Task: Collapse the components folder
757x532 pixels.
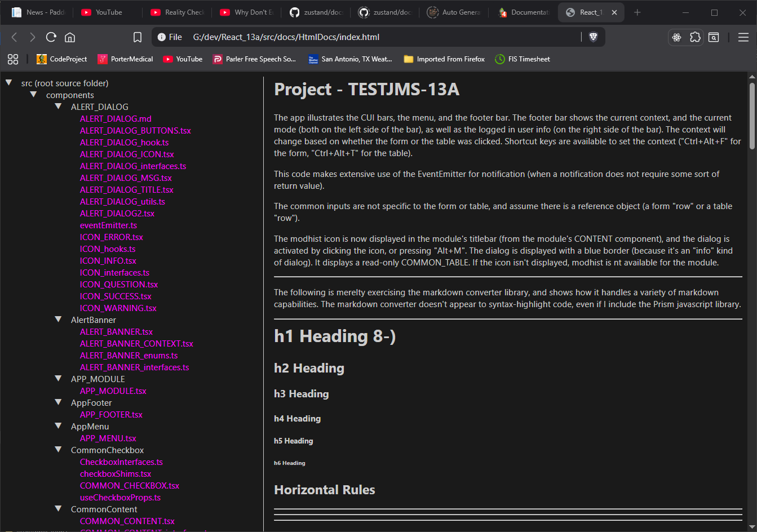Action: [x=34, y=95]
